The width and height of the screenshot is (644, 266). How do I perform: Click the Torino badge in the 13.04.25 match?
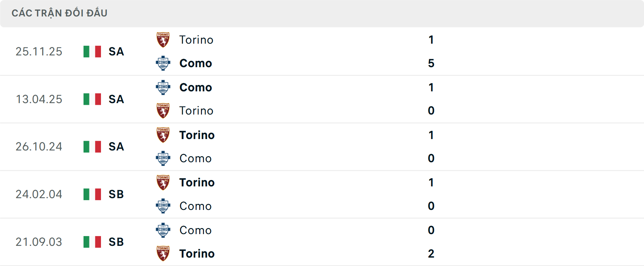[x=163, y=110]
